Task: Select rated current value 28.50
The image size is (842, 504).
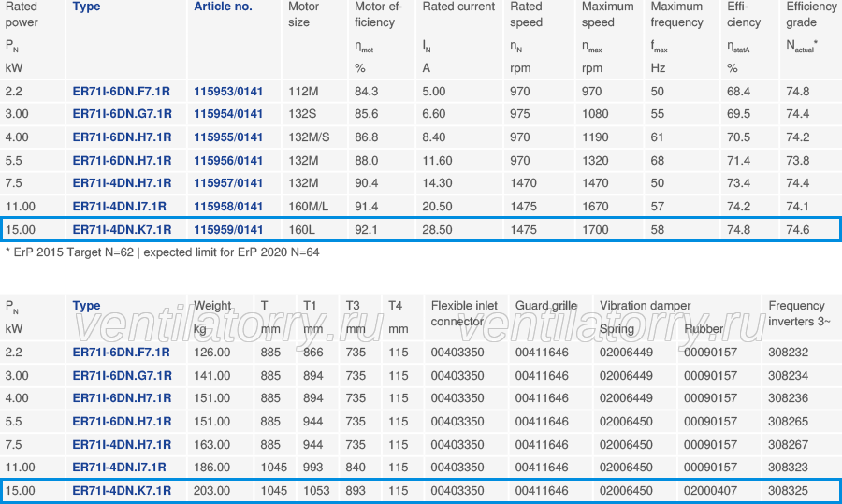Action: point(437,230)
